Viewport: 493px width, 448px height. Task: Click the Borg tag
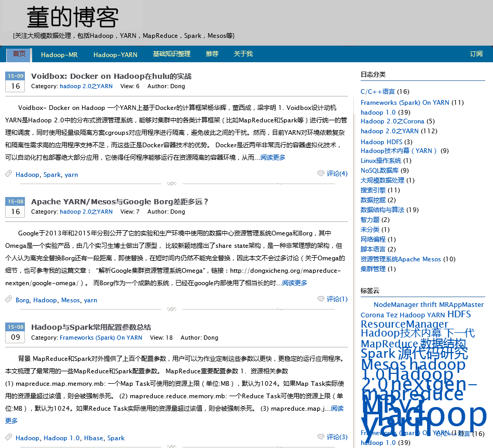[22, 300]
